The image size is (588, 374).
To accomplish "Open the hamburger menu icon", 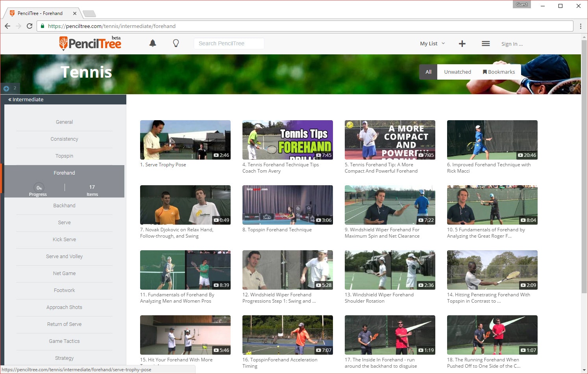I will pos(486,44).
